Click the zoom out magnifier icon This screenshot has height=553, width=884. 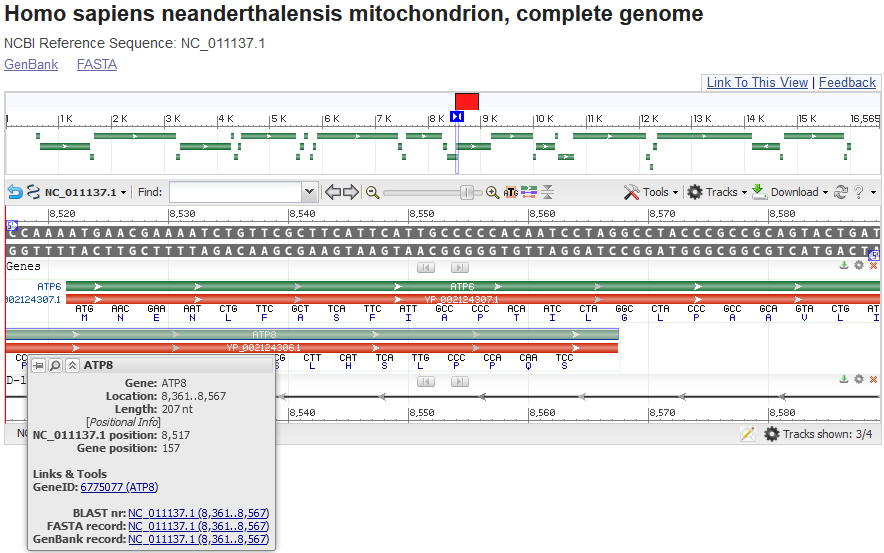click(372, 192)
